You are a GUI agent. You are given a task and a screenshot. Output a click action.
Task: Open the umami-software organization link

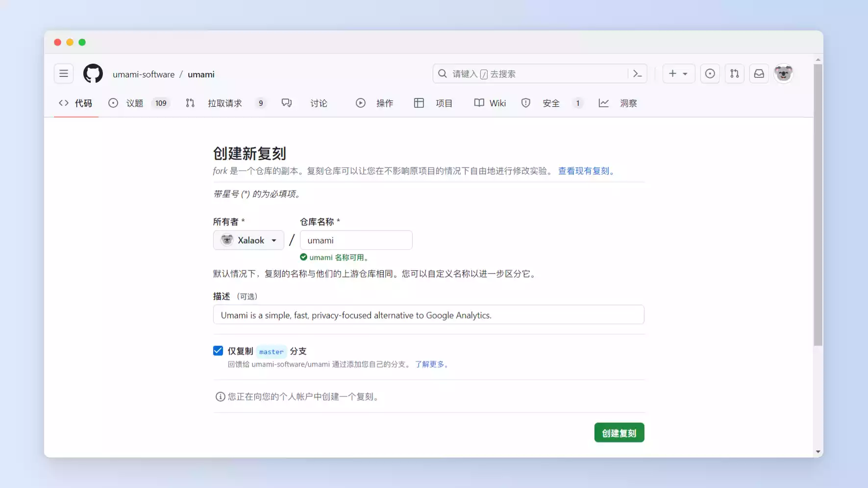coord(144,74)
